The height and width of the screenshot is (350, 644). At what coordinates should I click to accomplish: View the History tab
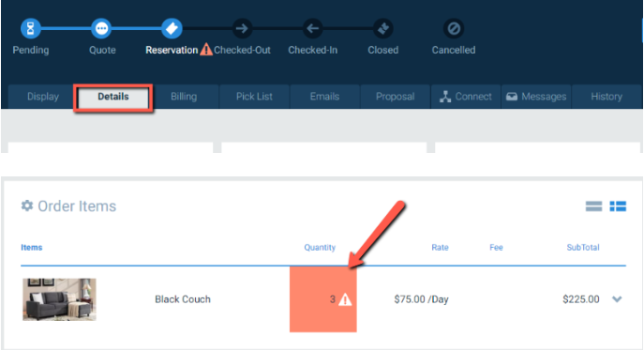click(x=607, y=97)
